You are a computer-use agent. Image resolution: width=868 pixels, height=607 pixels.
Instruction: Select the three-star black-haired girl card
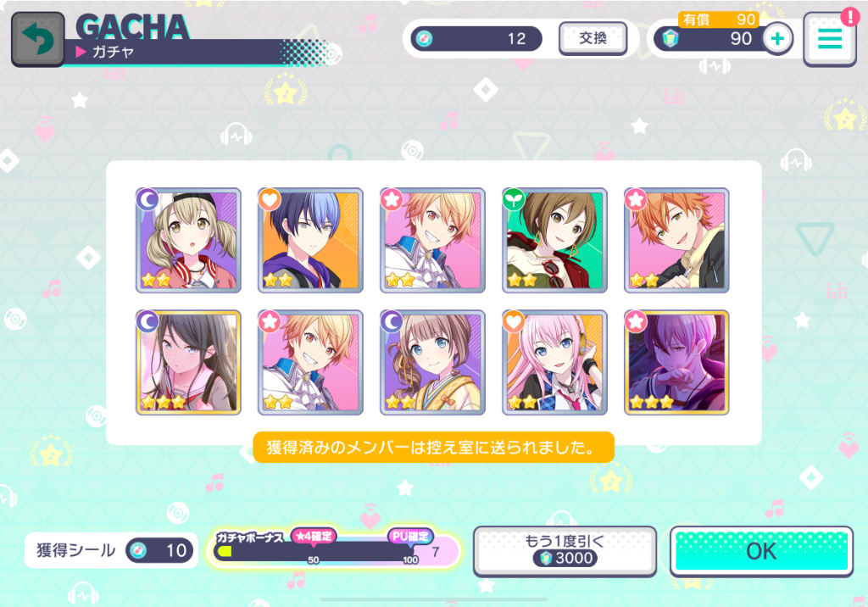click(x=188, y=362)
